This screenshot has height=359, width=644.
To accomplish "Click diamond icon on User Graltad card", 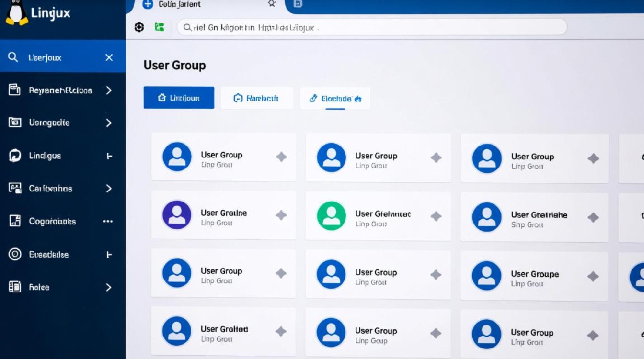I will pos(281,331).
